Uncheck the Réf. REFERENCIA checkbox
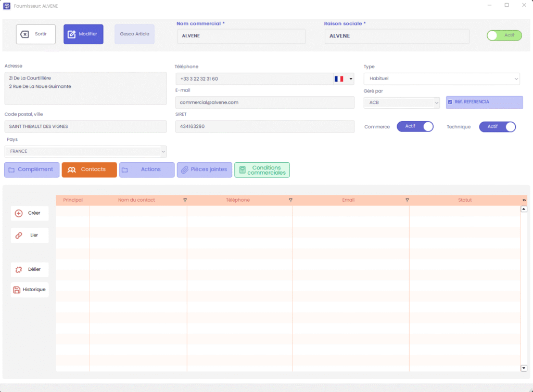Viewport: 533px width, 392px height. tap(450, 102)
